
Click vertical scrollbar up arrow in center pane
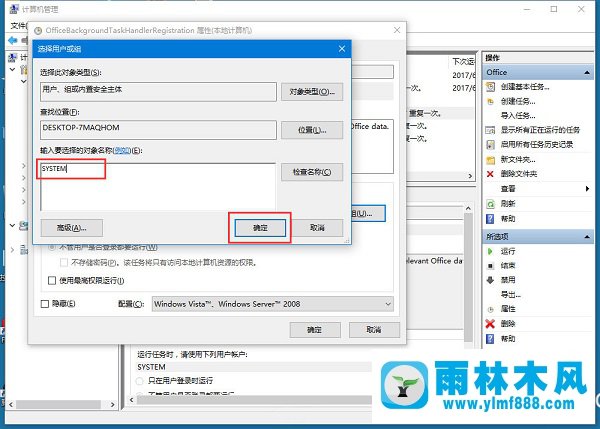click(468, 209)
